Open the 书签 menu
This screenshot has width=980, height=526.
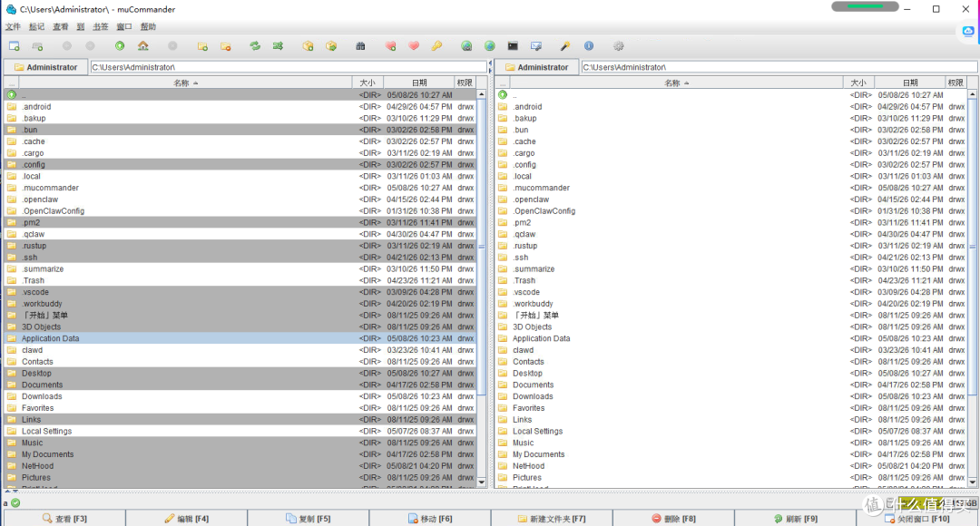pos(100,27)
